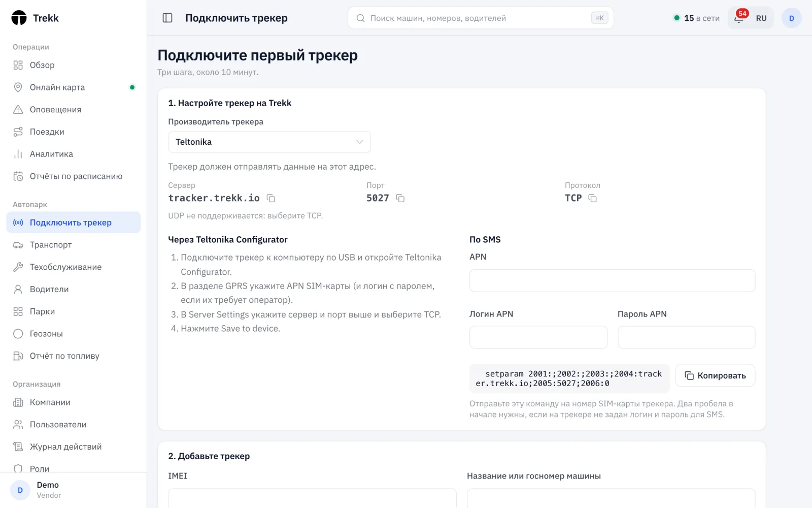Click the Копировать button
The width and height of the screenshot is (812, 508).
click(x=715, y=375)
